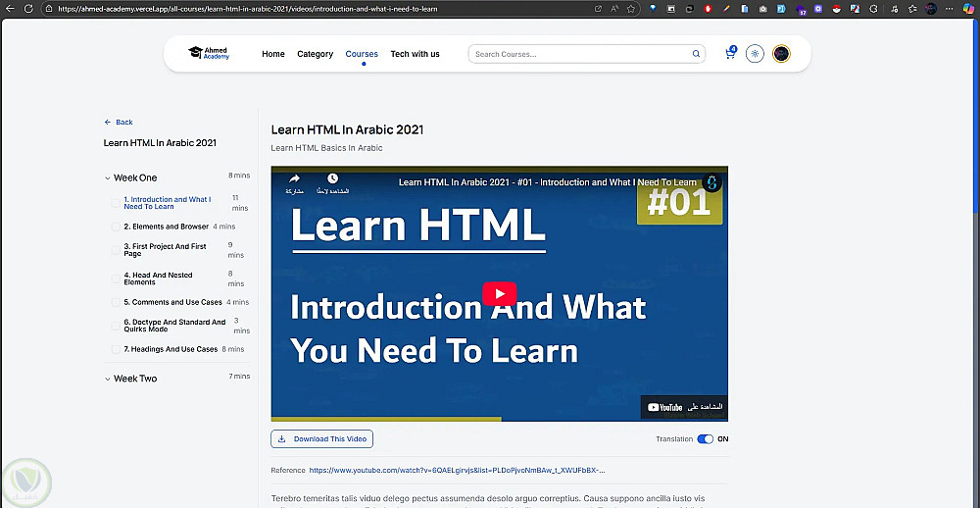Open the open-in-app icon in the address bar
The image size is (980, 508).
click(x=598, y=9)
